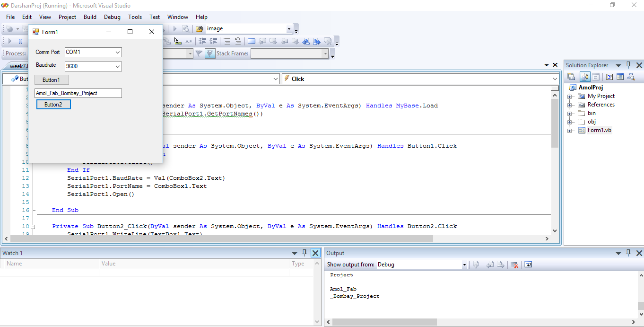Open the Build menu
Screen dimensions: 644x327
(x=90, y=17)
